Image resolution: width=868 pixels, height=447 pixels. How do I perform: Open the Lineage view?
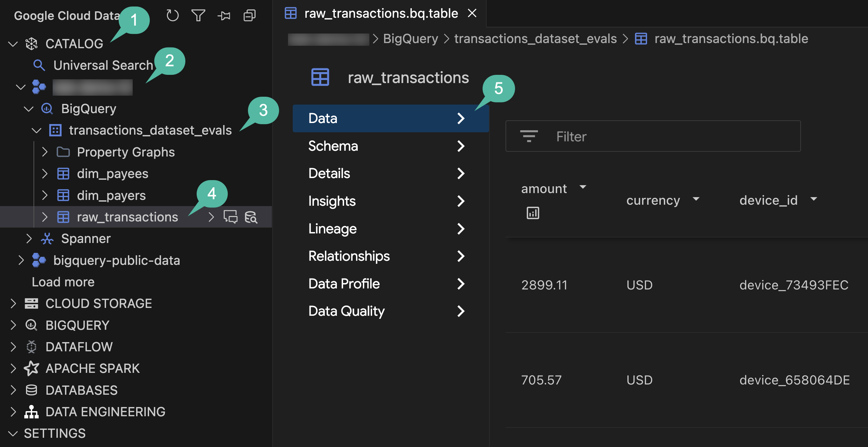[x=391, y=229]
